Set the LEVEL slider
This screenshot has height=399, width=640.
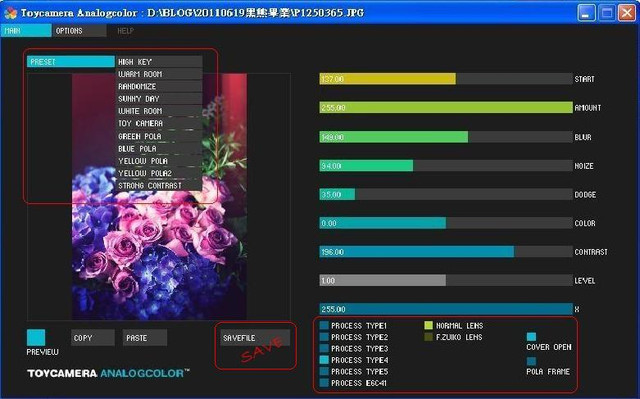446,280
